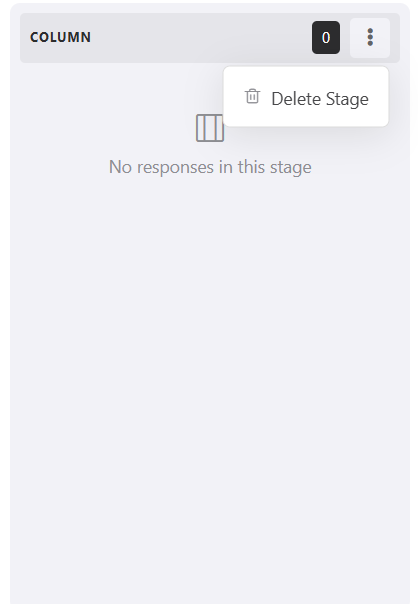Click the black count badge showing 0
The width and height of the screenshot is (418, 604).
point(326,37)
